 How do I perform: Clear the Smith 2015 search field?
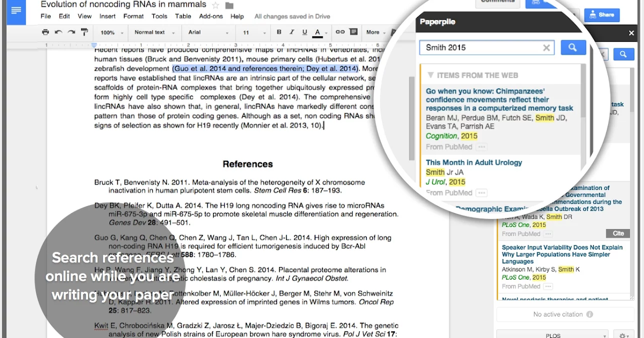pos(546,48)
